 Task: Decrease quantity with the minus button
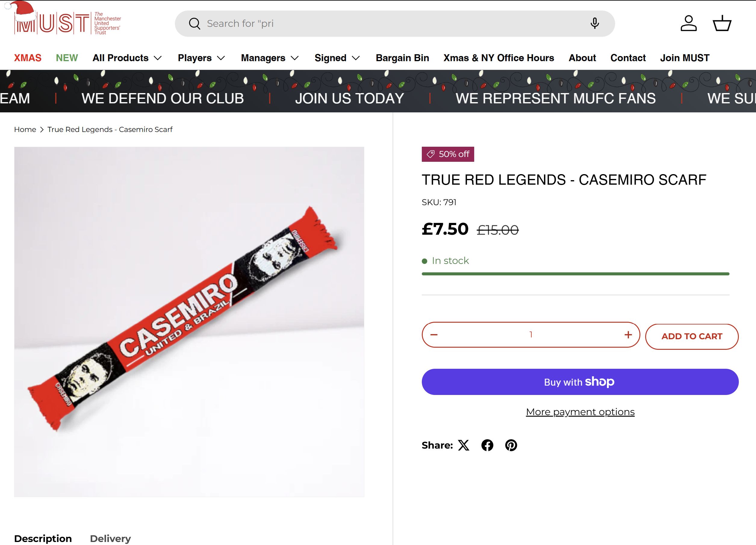(x=434, y=334)
